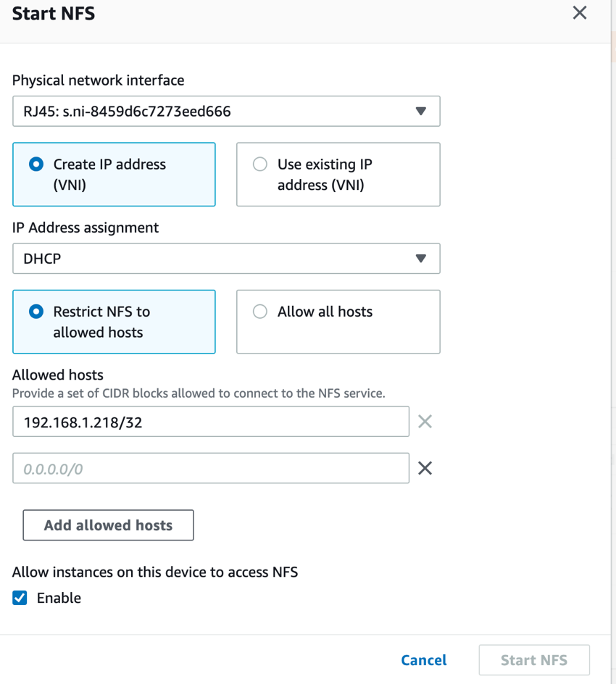Choose the Allow all hosts option
Image resolution: width=616 pixels, height=684 pixels.
pyautogui.click(x=338, y=322)
